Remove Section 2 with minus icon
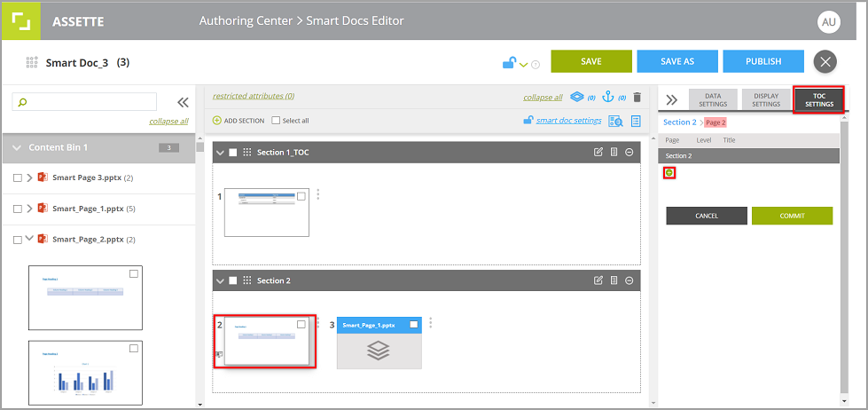The image size is (868, 410). coord(629,280)
